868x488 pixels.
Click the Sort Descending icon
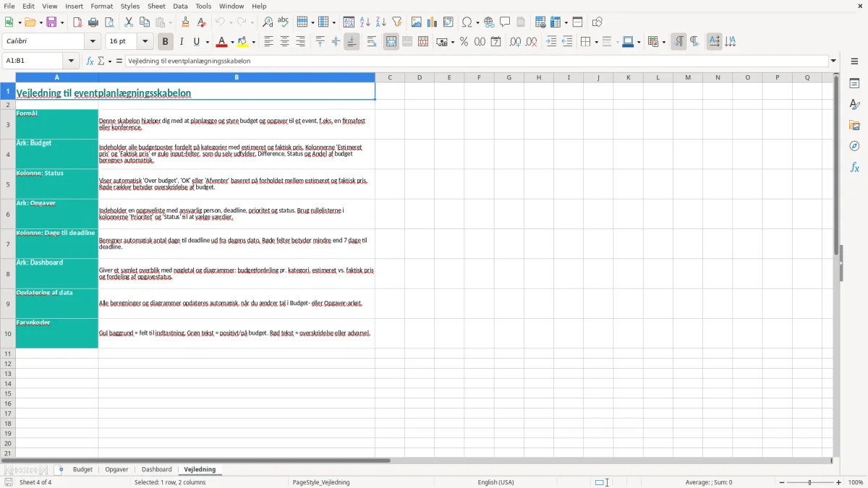pos(381,22)
